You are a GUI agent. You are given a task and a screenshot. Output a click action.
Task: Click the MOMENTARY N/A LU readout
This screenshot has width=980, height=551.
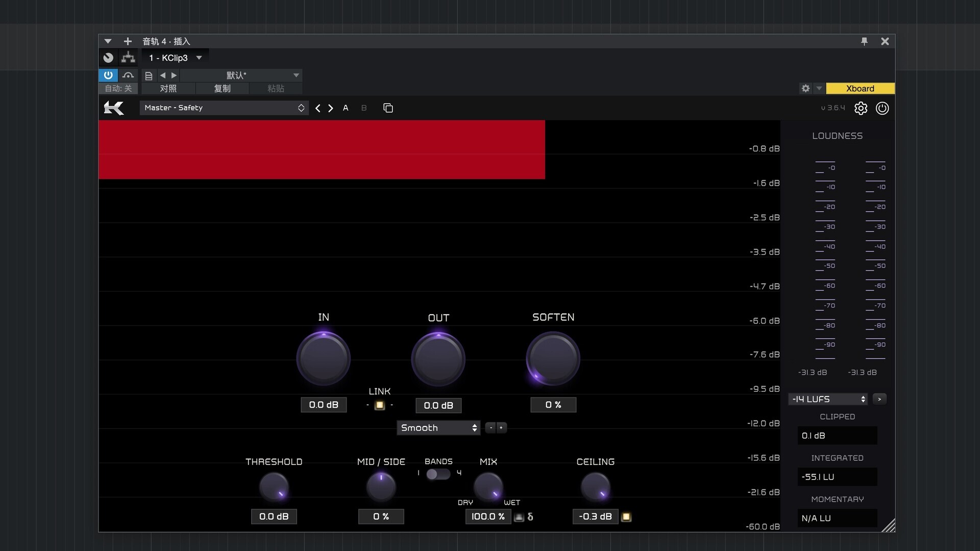(x=837, y=518)
